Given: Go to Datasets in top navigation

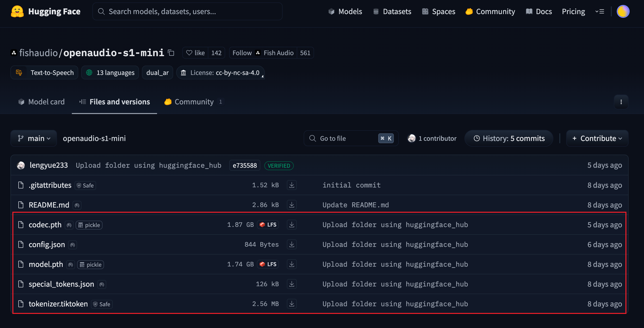Looking at the screenshot, I should [x=392, y=11].
